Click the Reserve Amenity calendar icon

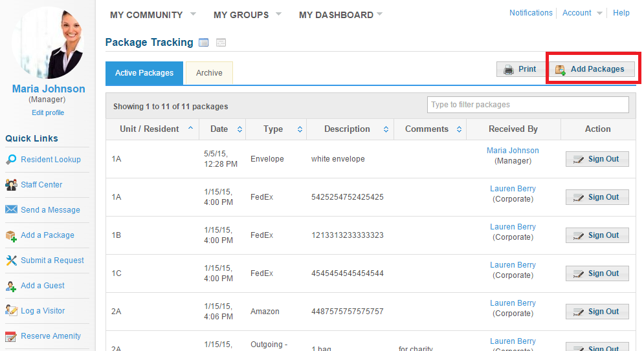11,337
